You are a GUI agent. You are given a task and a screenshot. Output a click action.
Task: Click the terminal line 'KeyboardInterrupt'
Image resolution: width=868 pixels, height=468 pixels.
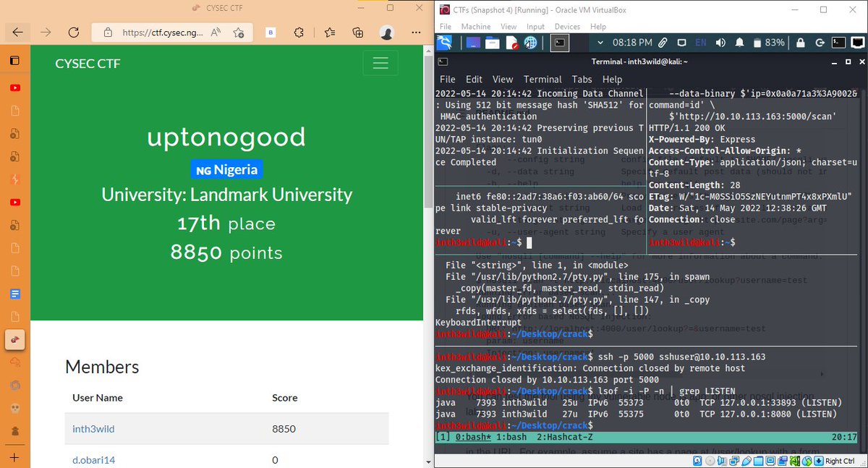pyautogui.click(x=478, y=323)
